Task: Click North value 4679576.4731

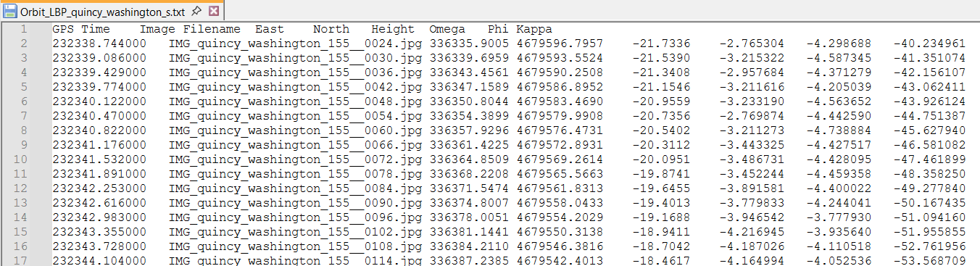Action: 560,130
